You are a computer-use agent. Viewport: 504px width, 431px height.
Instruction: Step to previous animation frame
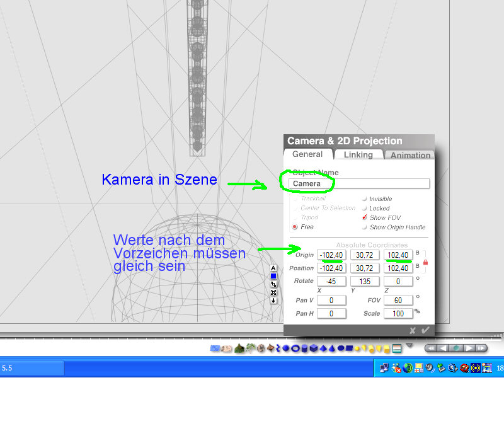pos(443,348)
